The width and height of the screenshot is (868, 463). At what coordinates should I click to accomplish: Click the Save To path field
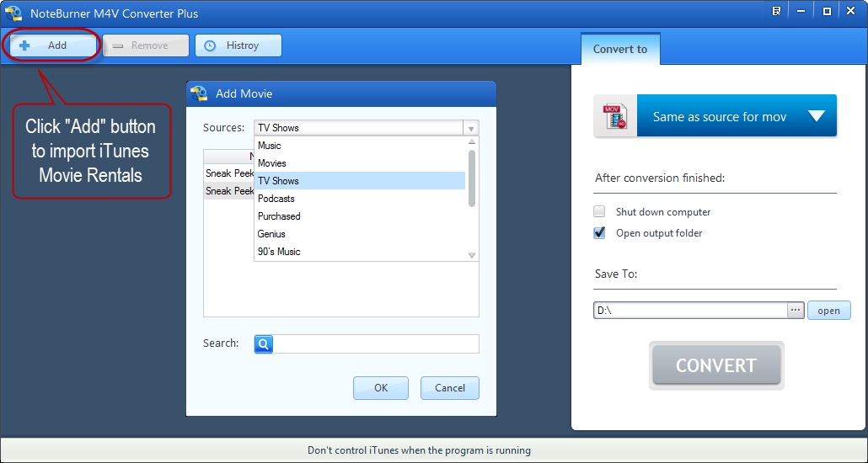pos(690,311)
